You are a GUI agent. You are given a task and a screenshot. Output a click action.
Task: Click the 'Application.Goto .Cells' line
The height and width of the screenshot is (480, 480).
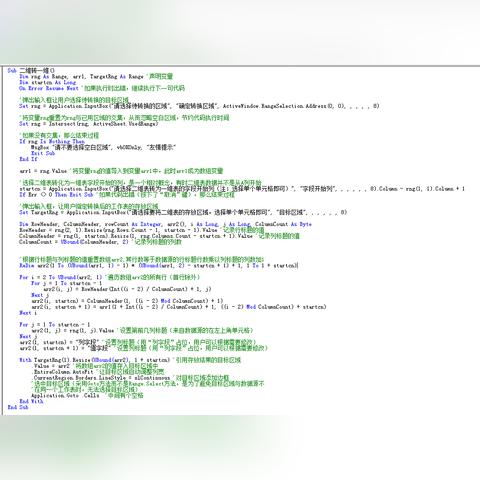click(x=87, y=396)
